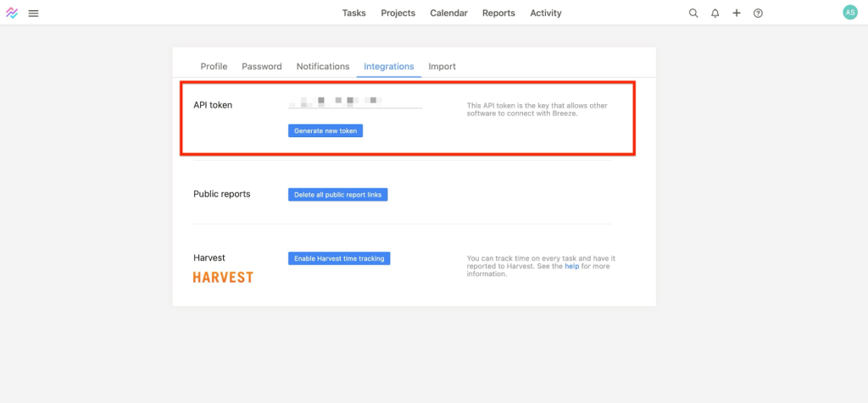Click Delete all public report links
The image size is (868, 403).
coord(337,195)
